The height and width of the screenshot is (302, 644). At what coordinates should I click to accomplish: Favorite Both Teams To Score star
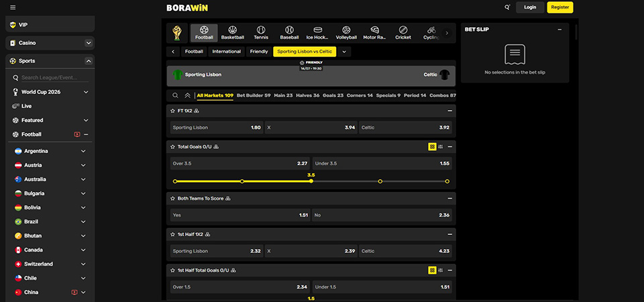173,199
